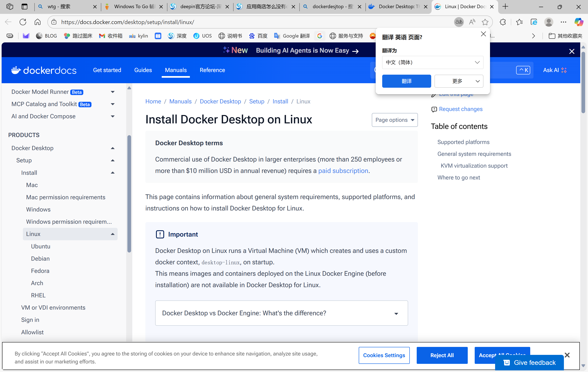Image resolution: width=588 pixels, height=372 pixels.
Task: Click the browser Home icon
Action: (37, 22)
